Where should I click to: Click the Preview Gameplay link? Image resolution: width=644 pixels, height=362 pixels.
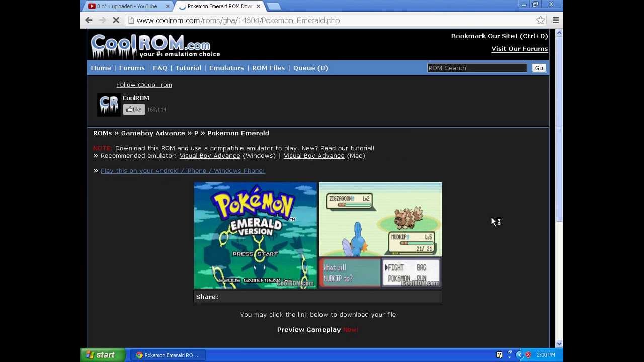tap(309, 330)
